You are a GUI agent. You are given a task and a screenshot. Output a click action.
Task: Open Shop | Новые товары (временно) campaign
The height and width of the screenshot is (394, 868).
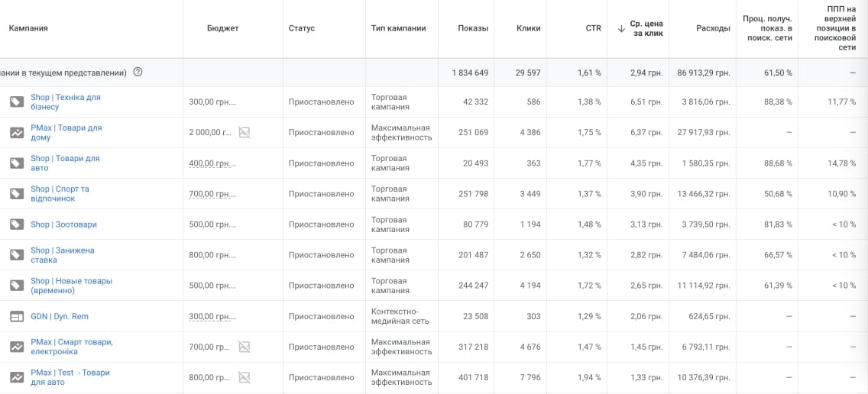click(x=71, y=286)
